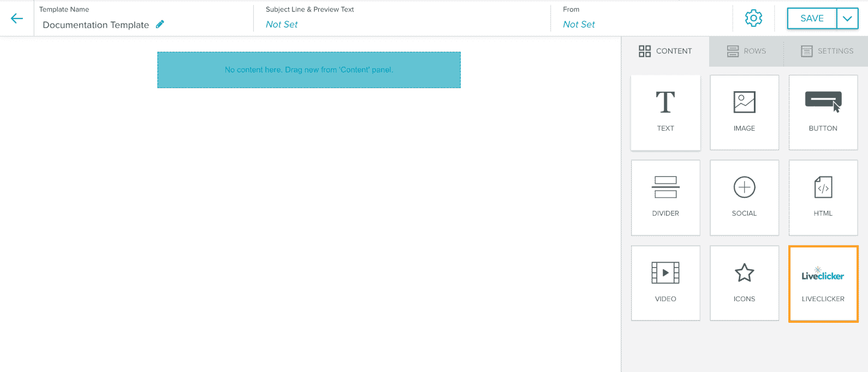
Task: Switch to the Content tab
Action: pyautogui.click(x=665, y=51)
